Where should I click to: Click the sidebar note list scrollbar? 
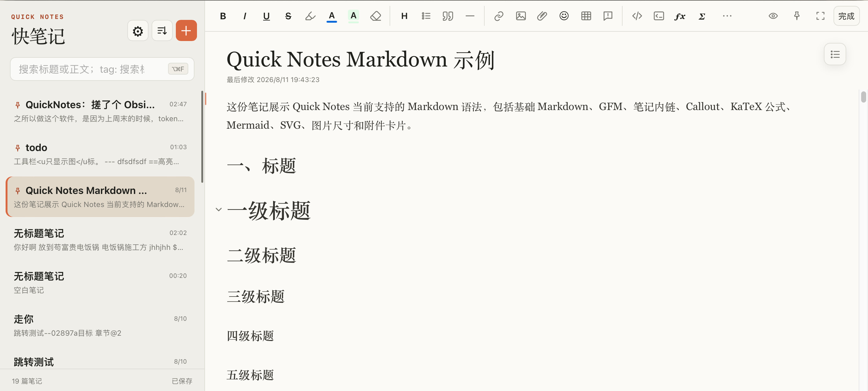[202, 136]
